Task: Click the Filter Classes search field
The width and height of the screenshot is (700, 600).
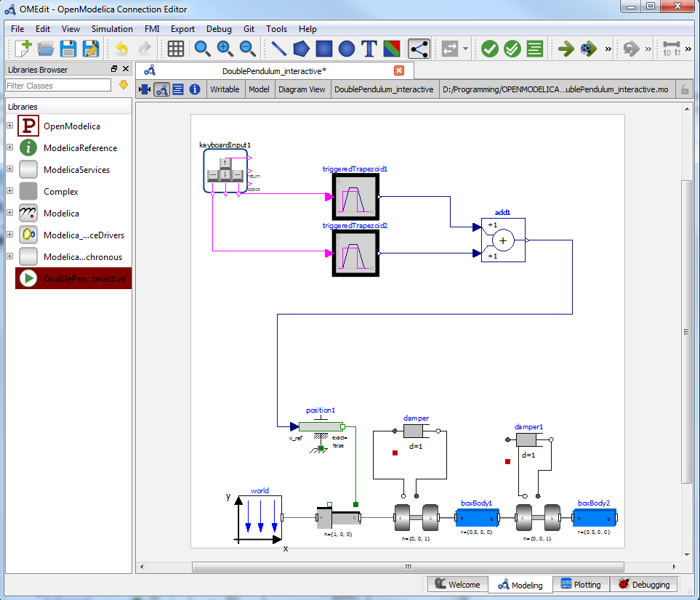Action: pos(58,85)
